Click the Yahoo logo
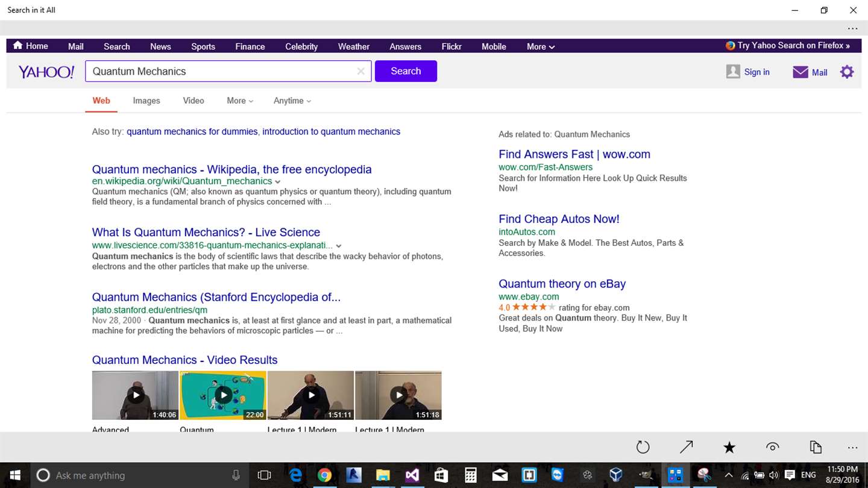Screen dimensions: 868x488 coord(46,72)
